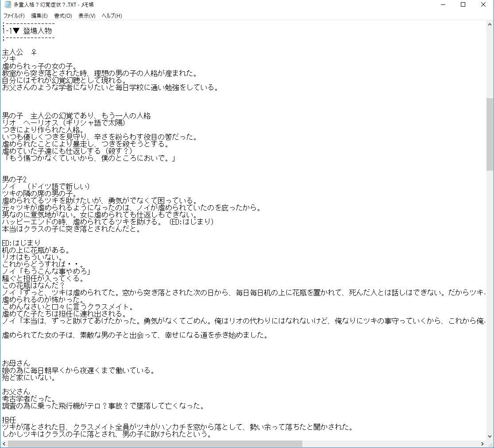Image resolution: width=494 pixels, height=448 pixels.
Task: Click line 騒ぐと担任が入ってくる。
Action: click(43, 279)
